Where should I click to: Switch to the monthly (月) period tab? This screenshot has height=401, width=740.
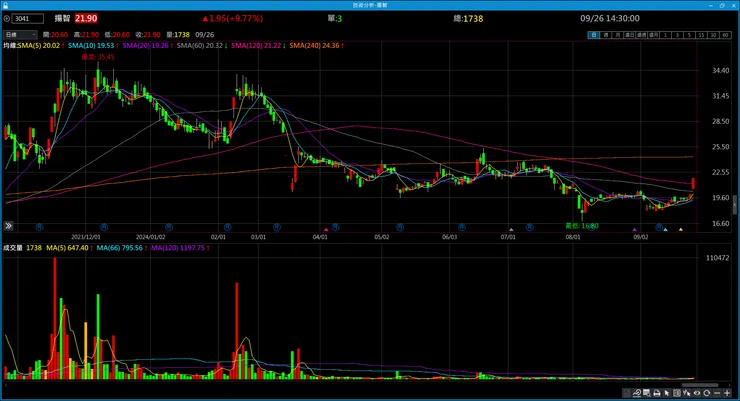pos(618,35)
